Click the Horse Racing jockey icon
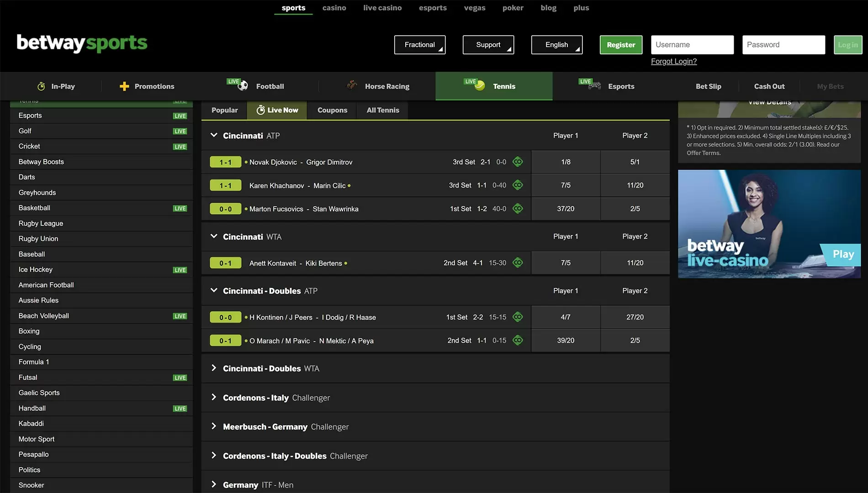Screen dimensions: 868x493 (352, 85)
